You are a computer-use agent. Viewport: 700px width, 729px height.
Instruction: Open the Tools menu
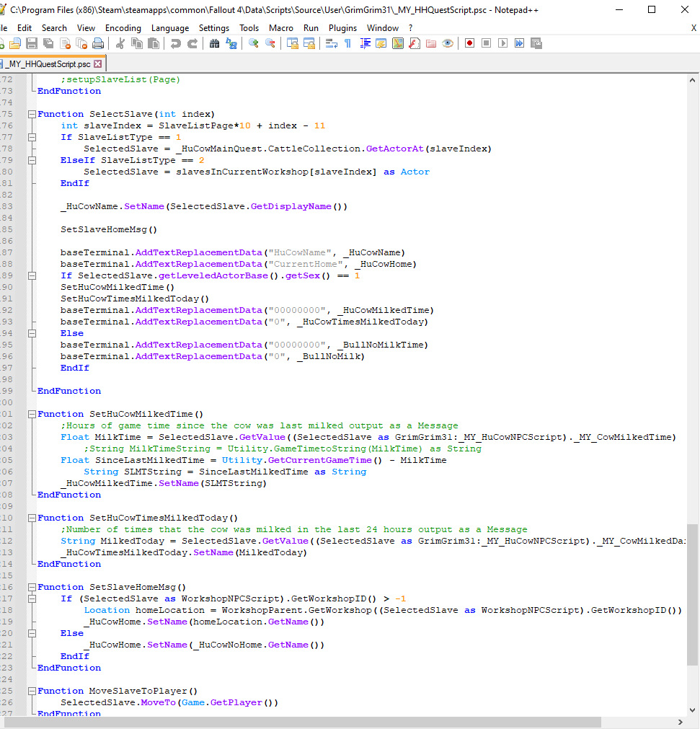pyautogui.click(x=249, y=28)
